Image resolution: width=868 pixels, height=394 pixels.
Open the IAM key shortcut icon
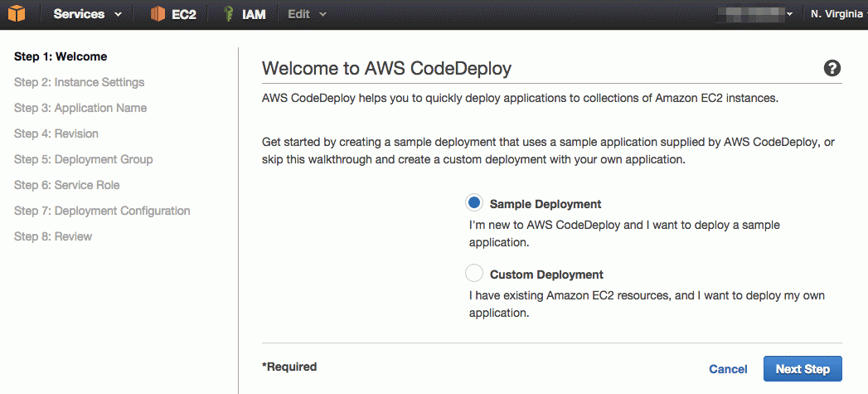tap(227, 14)
